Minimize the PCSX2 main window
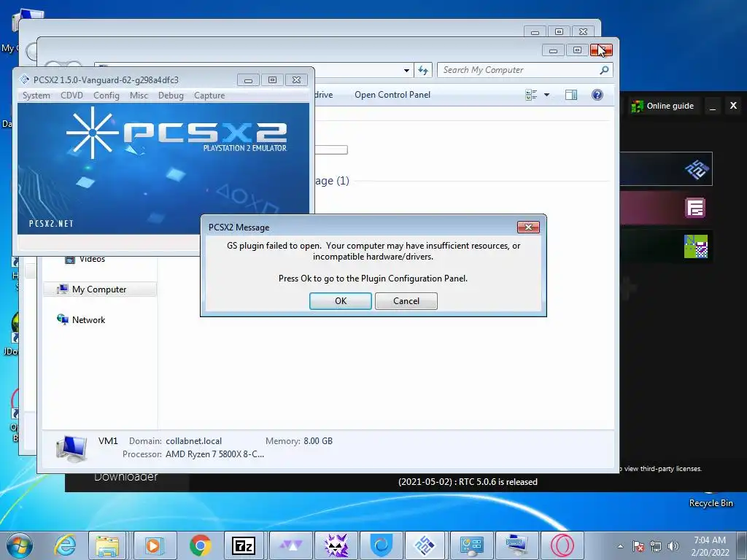The height and width of the screenshot is (560, 747). click(248, 80)
